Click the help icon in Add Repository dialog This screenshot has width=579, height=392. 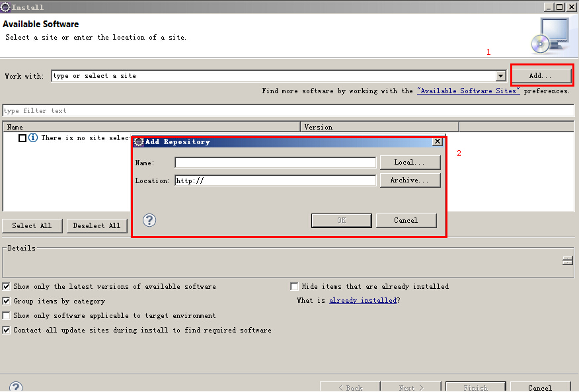click(149, 220)
